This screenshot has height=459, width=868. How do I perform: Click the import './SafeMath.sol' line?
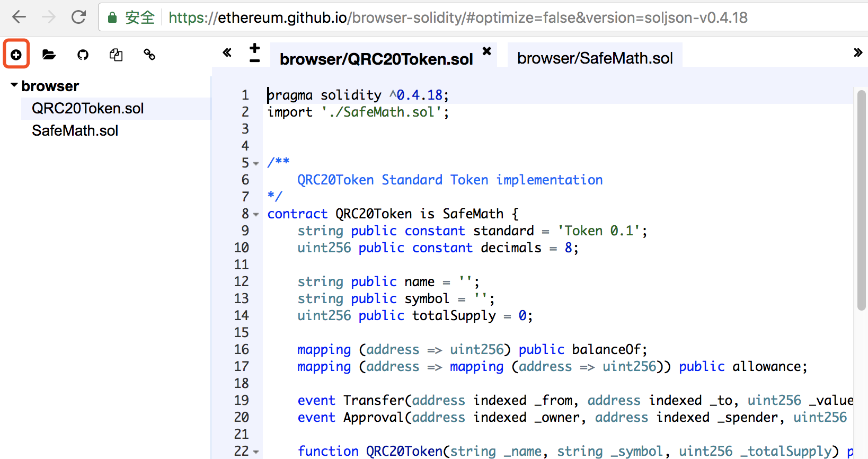click(x=358, y=112)
